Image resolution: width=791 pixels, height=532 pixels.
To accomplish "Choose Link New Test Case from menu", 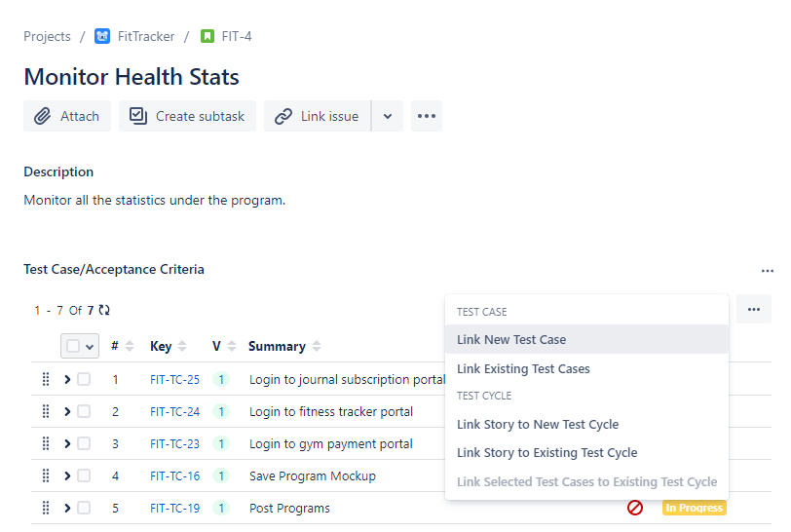I will click(x=511, y=339).
